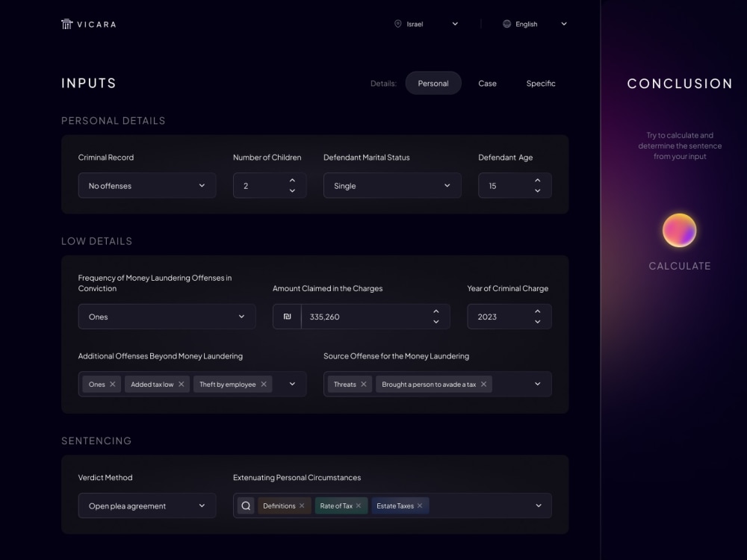Click the glowing gradient Calculate orb
The height and width of the screenshot is (560, 747).
[x=679, y=231]
